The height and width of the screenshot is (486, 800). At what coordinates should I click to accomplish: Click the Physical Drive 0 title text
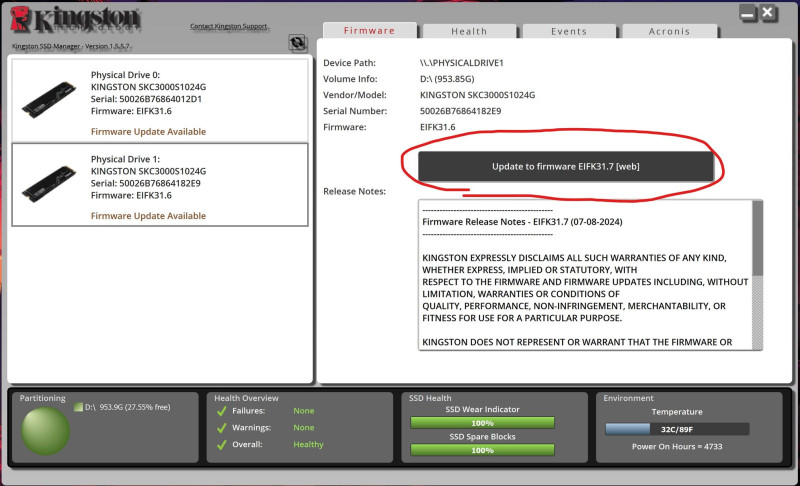(126, 75)
